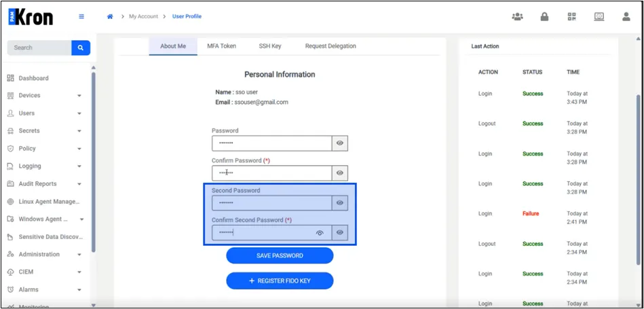Click the Administration sidebar icon
Image resolution: width=644 pixels, height=309 pixels.
[x=11, y=255]
